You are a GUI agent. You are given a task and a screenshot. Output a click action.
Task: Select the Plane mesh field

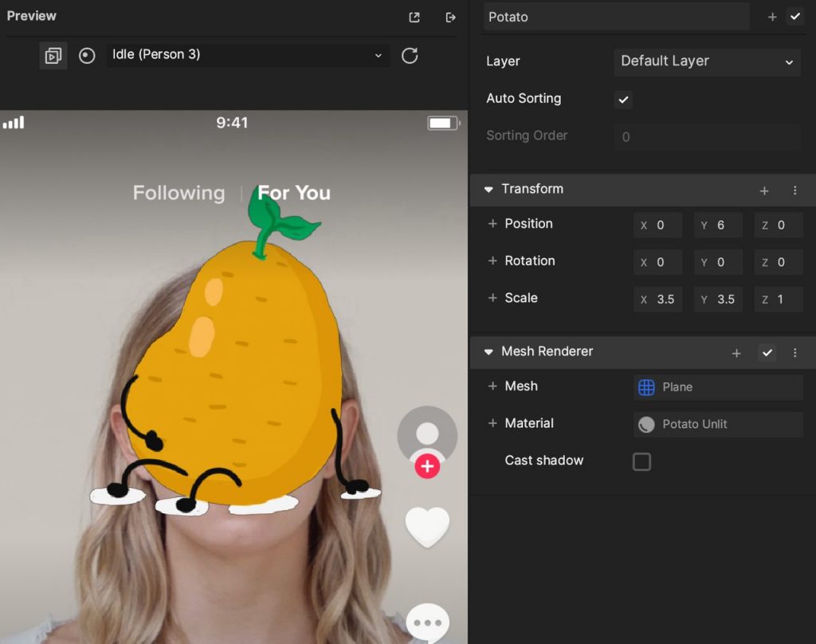tap(718, 387)
